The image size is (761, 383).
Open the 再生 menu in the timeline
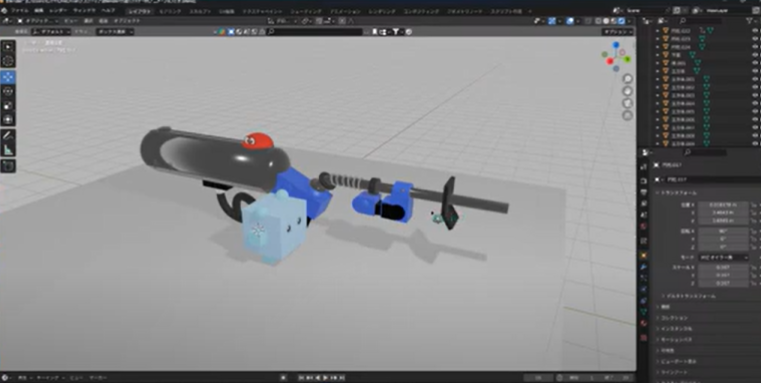point(22,378)
